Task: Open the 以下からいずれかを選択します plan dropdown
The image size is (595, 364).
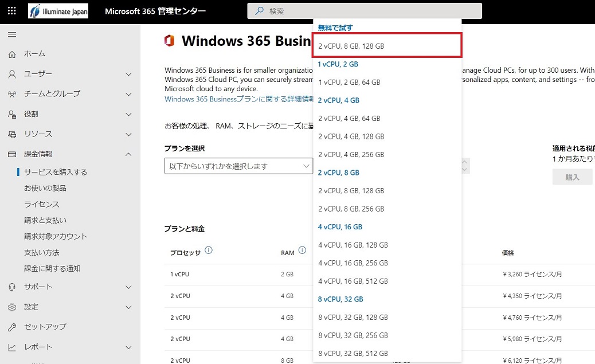Action: 238,166
